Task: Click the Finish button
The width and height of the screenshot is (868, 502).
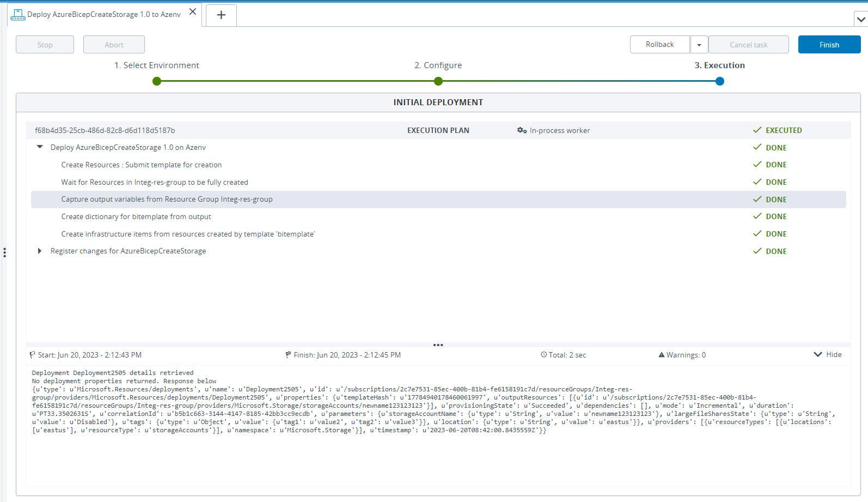Action: pos(829,45)
